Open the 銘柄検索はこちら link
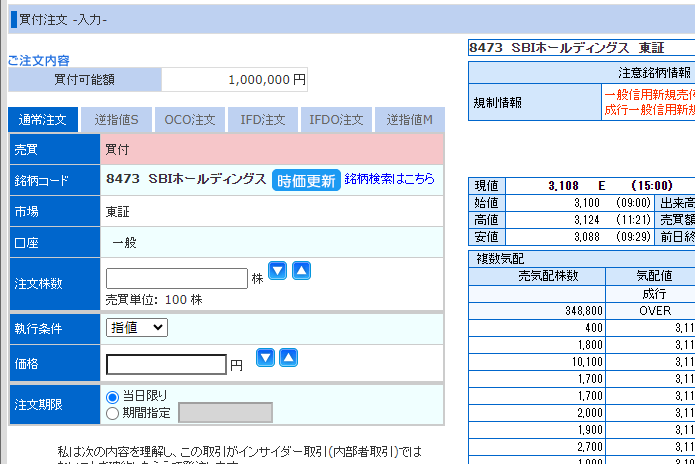 pyautogui.click(x=390, y=179)
